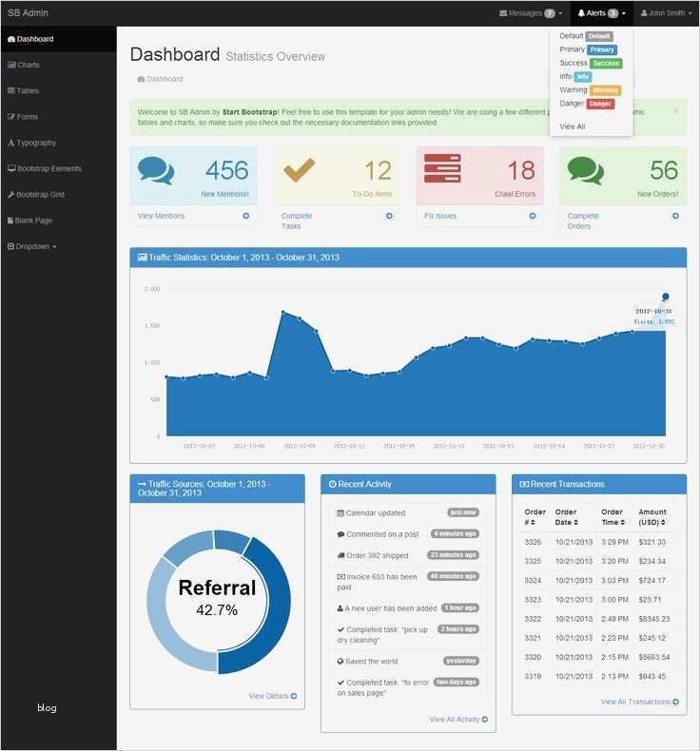Select View All in Alerts menu
The width and height of the screenshot is (700, 751).
click(572, 126)
